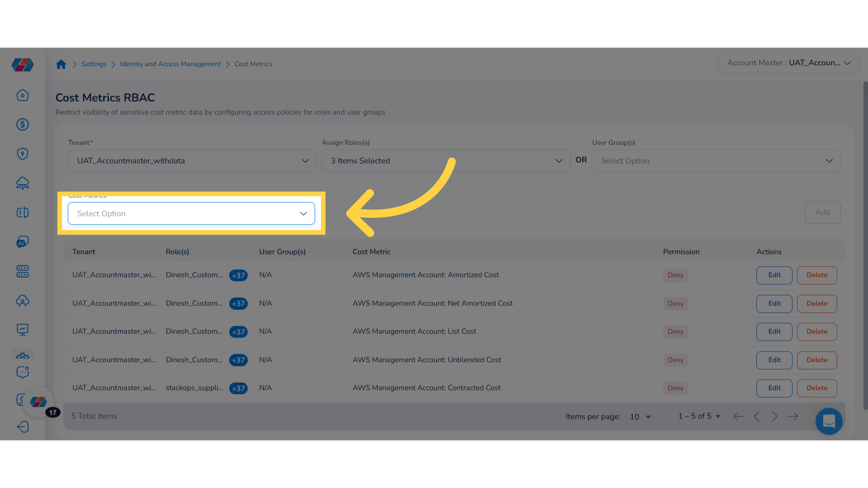This screenshot has width=868, height=488.
Task: Go to the previous page chevron
Action: pos(757,417)
